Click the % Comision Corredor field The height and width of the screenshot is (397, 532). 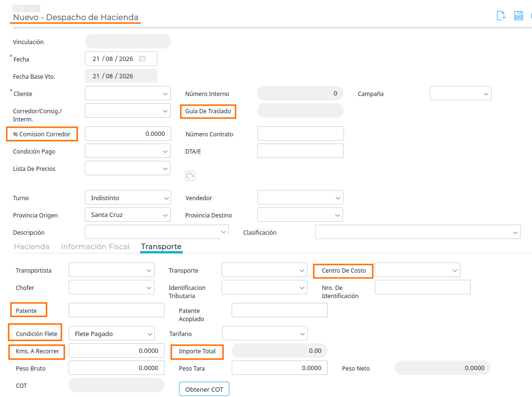[128, 133]
